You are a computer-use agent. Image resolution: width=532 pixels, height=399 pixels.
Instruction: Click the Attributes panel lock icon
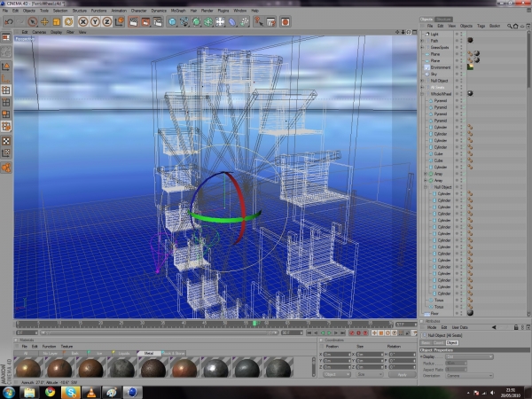[x=516, y=327]
